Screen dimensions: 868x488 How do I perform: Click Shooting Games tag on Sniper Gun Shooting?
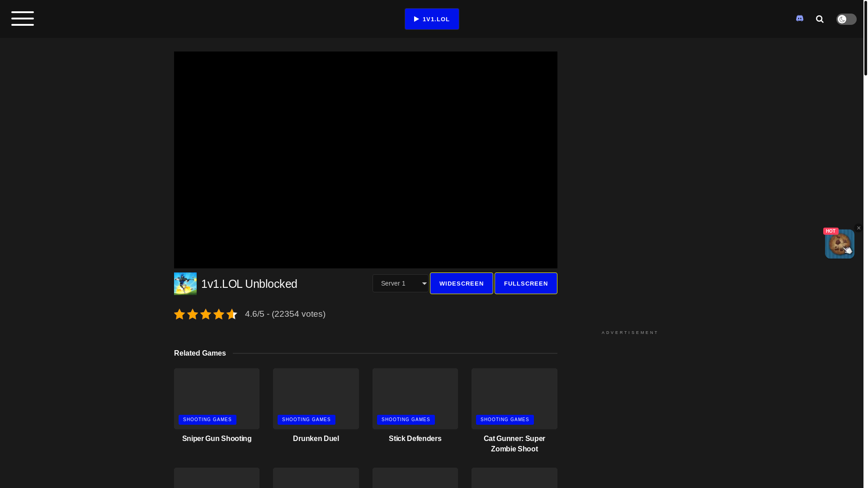click(x=208, y=420)
